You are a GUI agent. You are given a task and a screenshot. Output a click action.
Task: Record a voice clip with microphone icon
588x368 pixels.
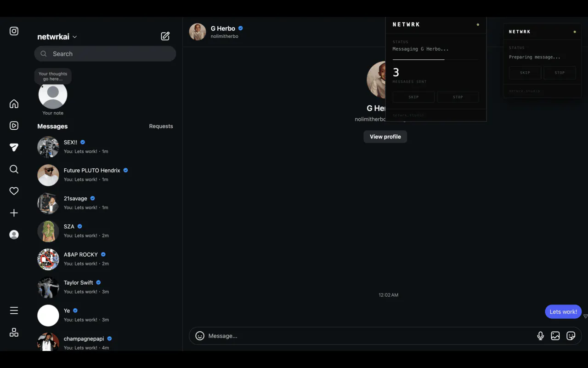click(x=541, y=336)
